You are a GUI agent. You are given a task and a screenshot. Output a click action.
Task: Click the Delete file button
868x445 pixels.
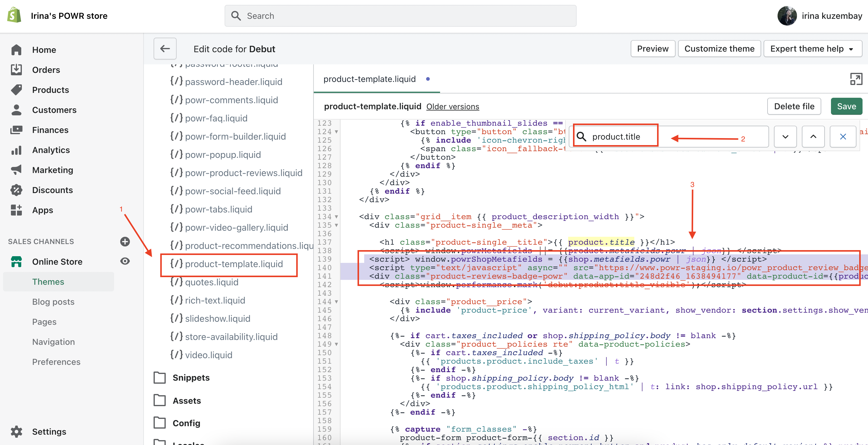point(794,107)
